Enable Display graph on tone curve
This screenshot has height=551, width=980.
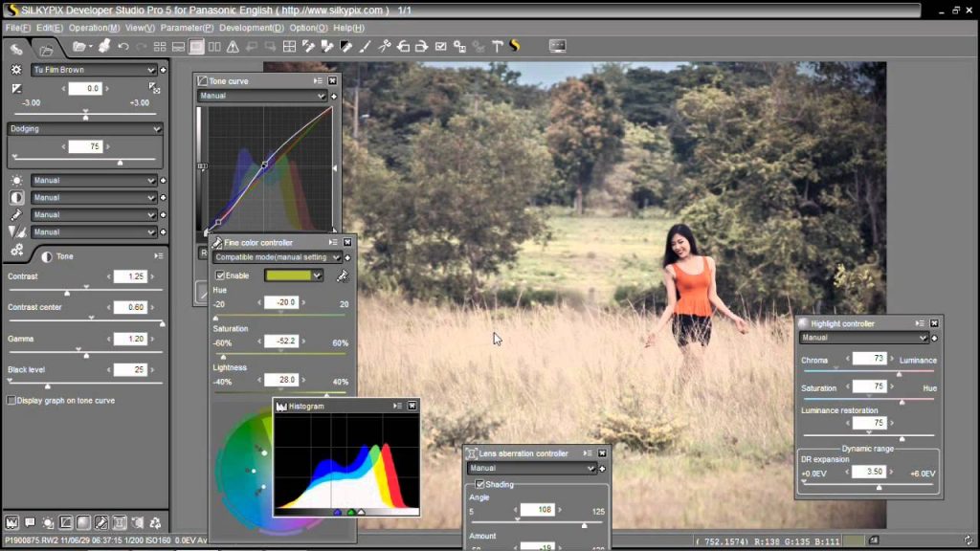(11, 401)
